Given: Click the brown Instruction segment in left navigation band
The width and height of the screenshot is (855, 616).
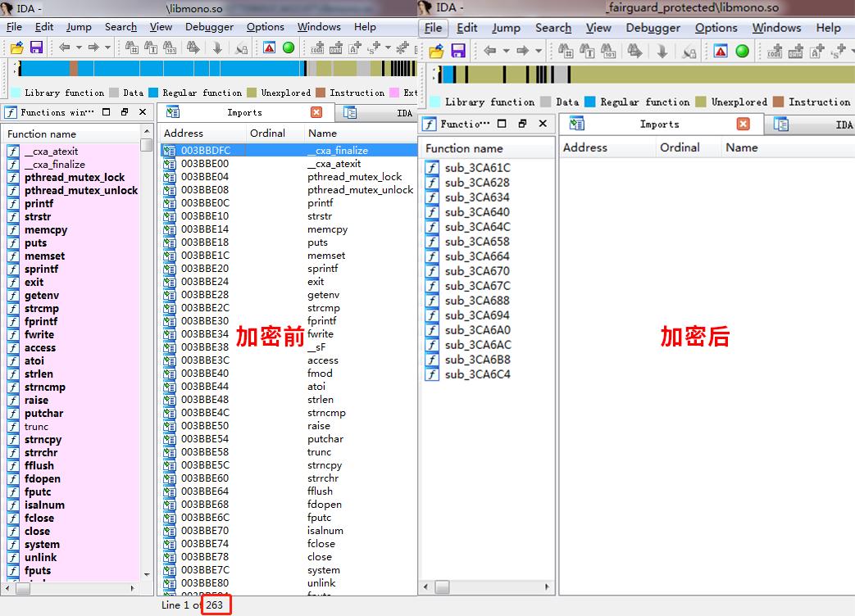Looking at the screenshot, I should click(x=74, y=68).
